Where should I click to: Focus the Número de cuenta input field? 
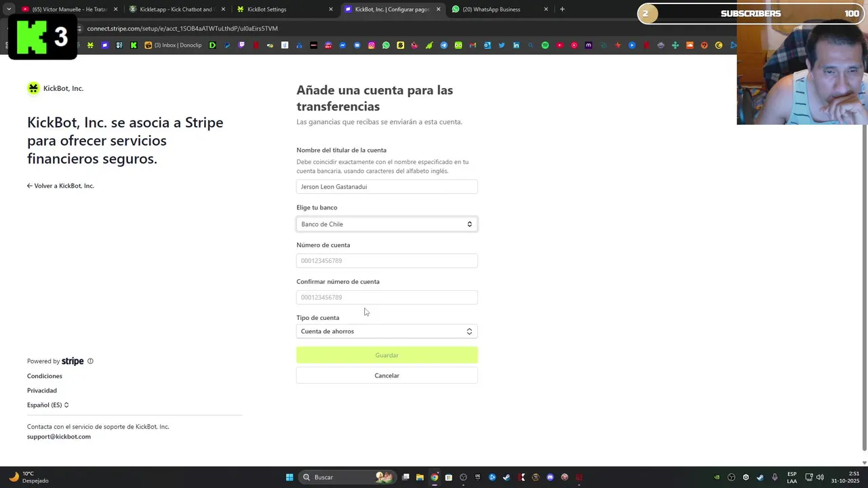click(x=387, y=261)
